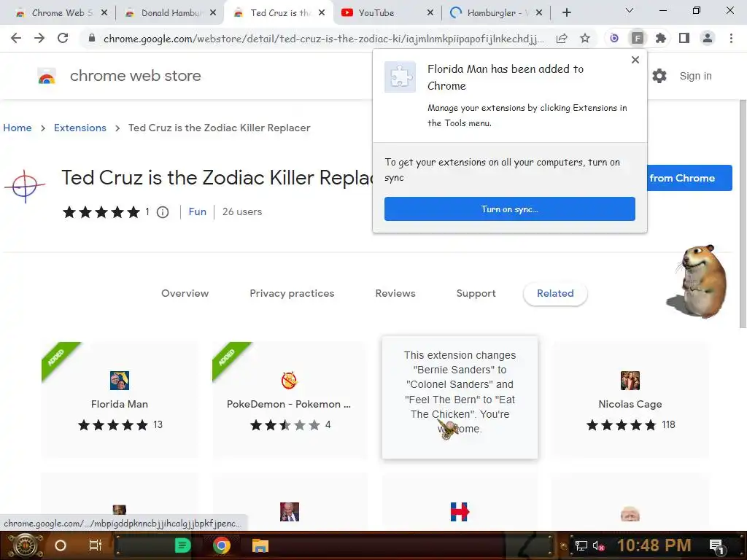This screenshot has width=747, height=560.
Task: Open the Nicolas Cage related extension card
Action: (630, 400)
